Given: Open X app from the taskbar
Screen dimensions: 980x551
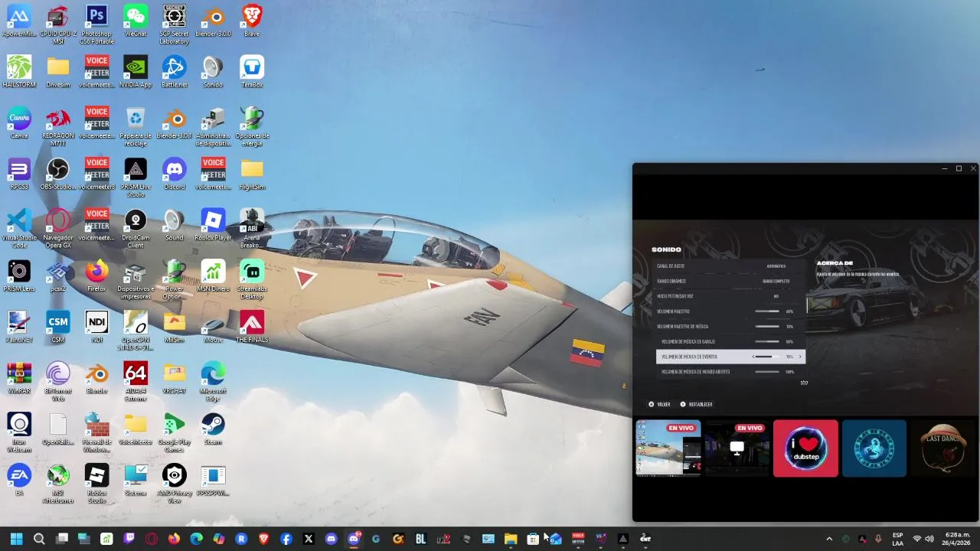Looking at the screenshot, I should coord(309,539).
